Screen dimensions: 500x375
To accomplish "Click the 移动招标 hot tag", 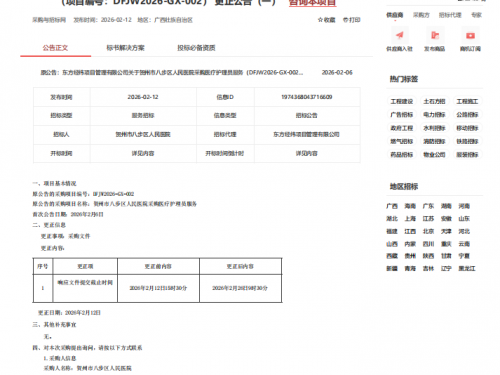I will click(x=467, y=128).
